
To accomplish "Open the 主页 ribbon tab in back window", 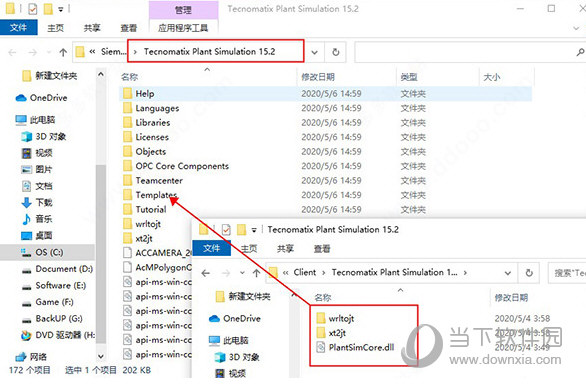I will [x=55, y=28].
